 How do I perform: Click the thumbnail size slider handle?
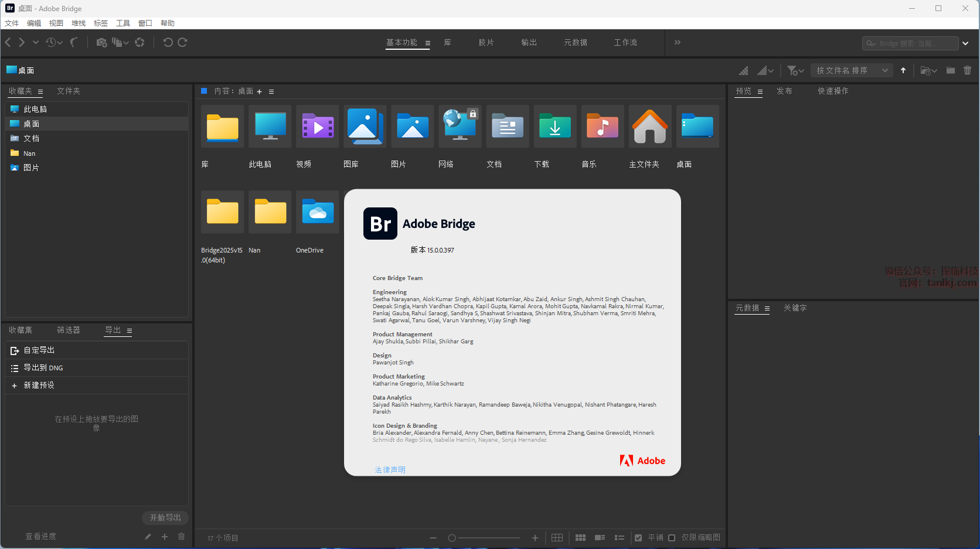pyautogui.click(x=452, y=538)
